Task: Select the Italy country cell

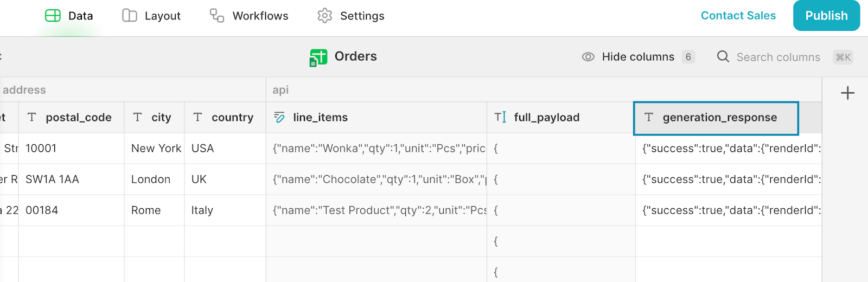Action: [x=225, y=210]
